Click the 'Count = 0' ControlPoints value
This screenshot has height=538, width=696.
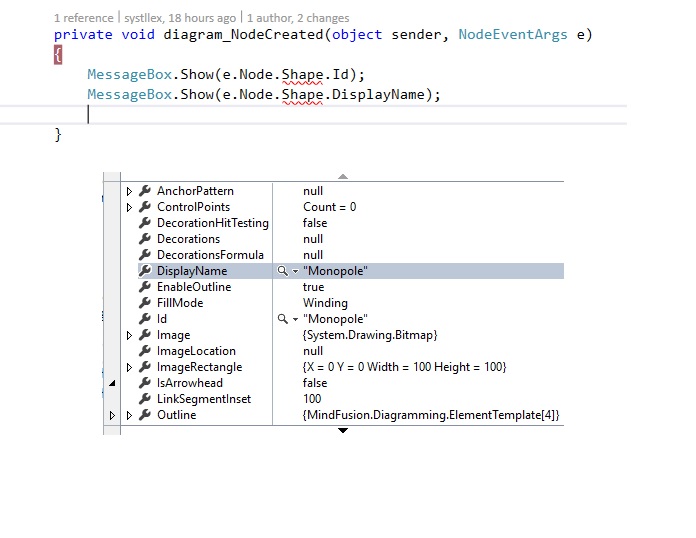(329, 207)
